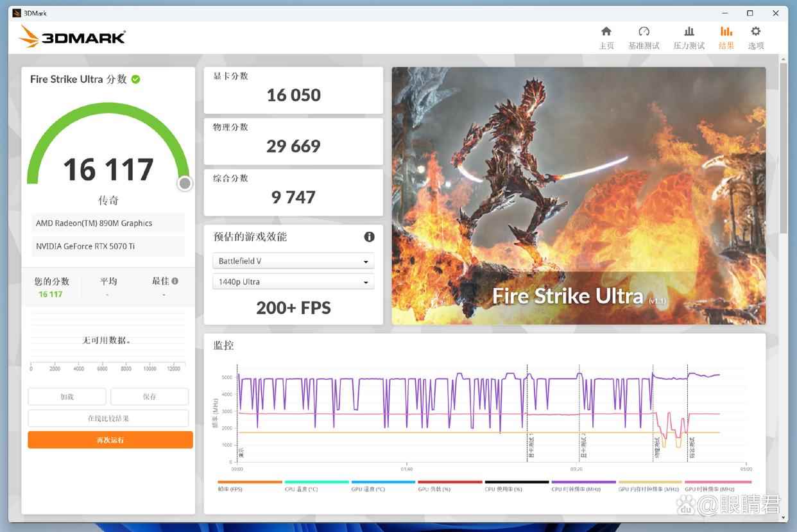Click the 综合测试 marker on monitoring chart
797x532 pixels.
(x=692, y=447)
